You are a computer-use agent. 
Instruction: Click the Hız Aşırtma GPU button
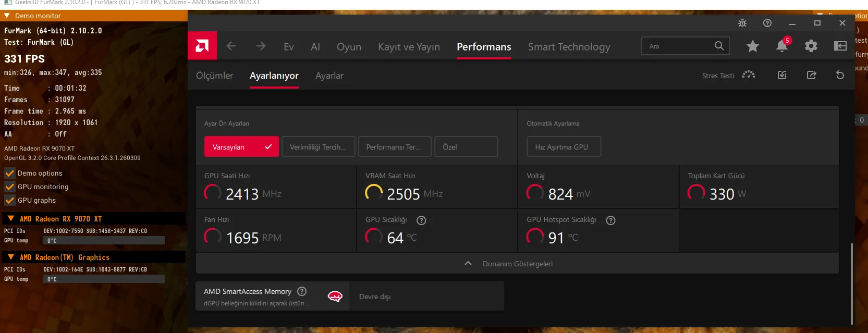[564, 146]
